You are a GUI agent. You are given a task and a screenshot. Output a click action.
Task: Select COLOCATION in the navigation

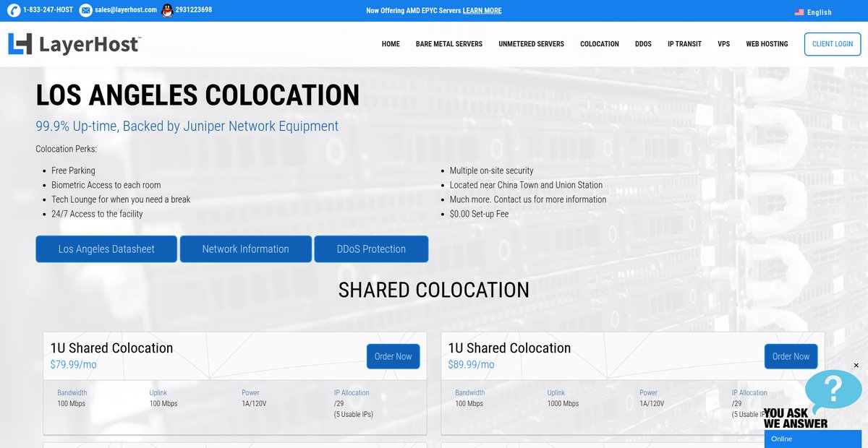600,44
